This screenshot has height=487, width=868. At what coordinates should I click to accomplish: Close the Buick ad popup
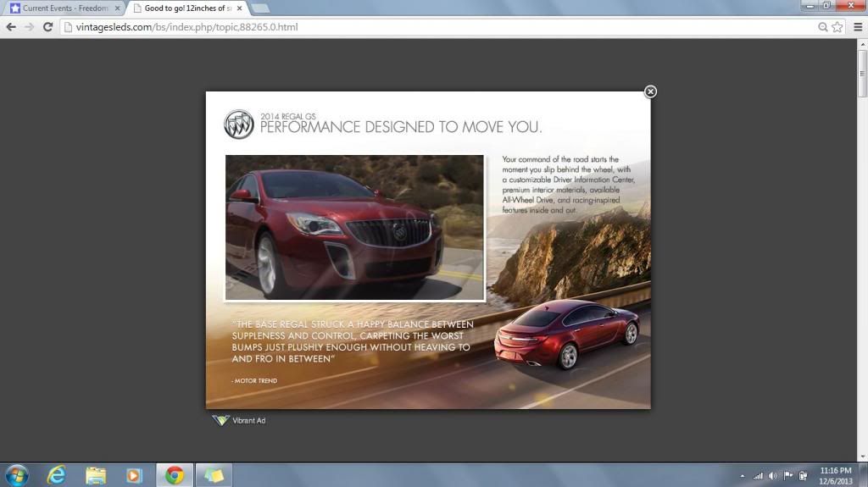click(x=650, y=91)
